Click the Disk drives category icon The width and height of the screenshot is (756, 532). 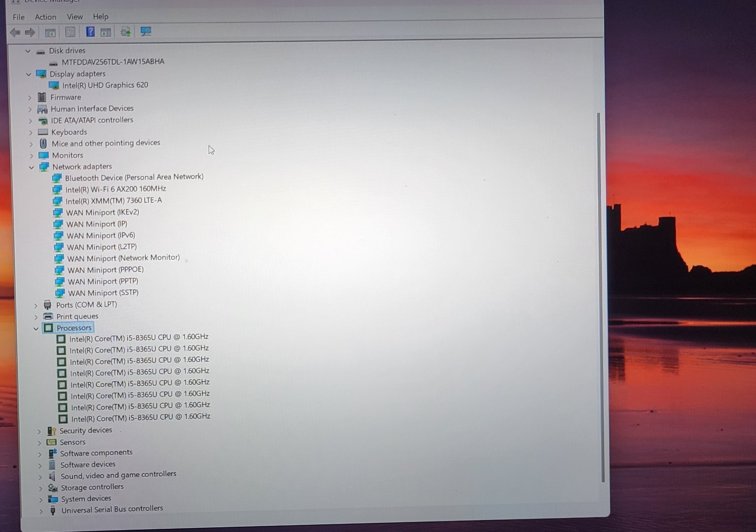point(40,51)
